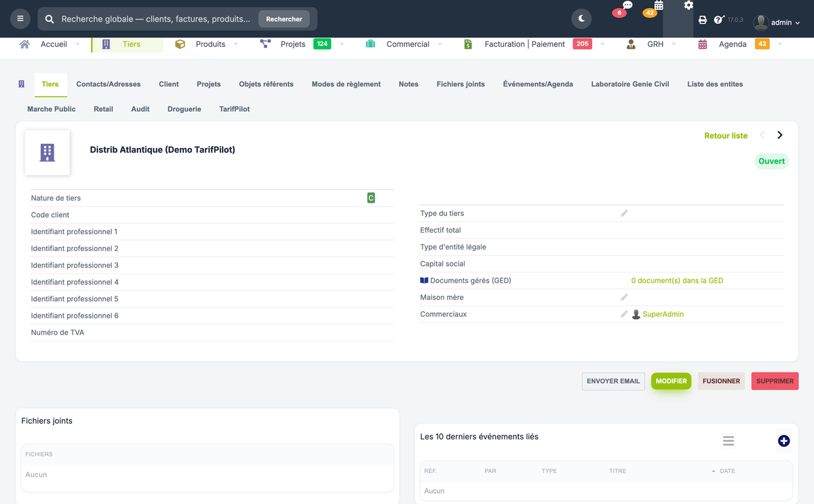Expand Accueil menu chevron
Image resolution: width=814 pixels, height=504 pixels.
pos(77,44)
